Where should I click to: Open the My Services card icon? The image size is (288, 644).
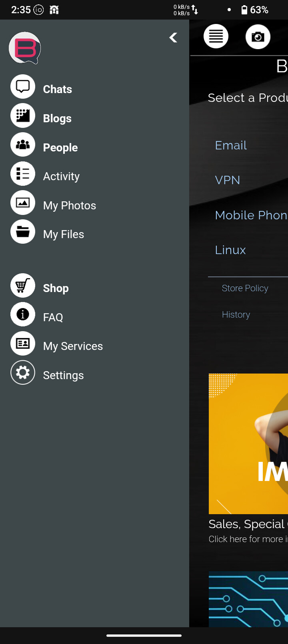(x=23, y=344)
